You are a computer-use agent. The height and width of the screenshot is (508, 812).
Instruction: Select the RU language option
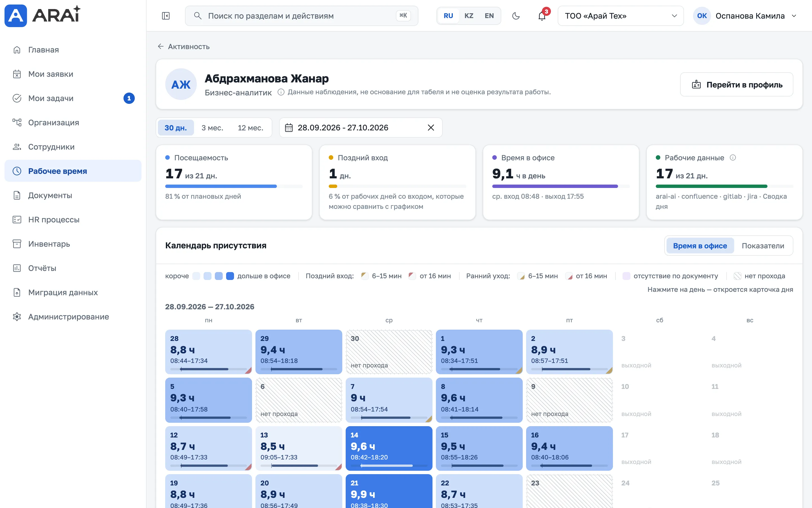(x=448, y=16)
